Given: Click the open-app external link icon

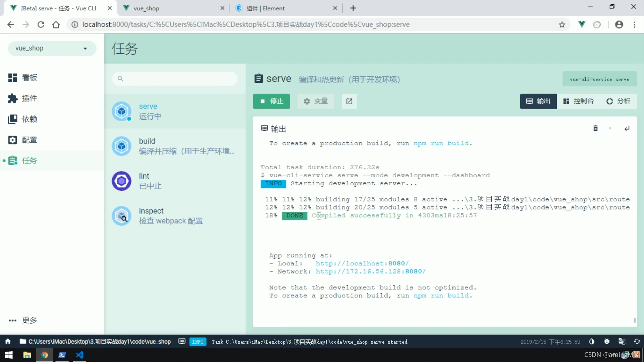Looking at the screenshot, I should coord(349,101).
